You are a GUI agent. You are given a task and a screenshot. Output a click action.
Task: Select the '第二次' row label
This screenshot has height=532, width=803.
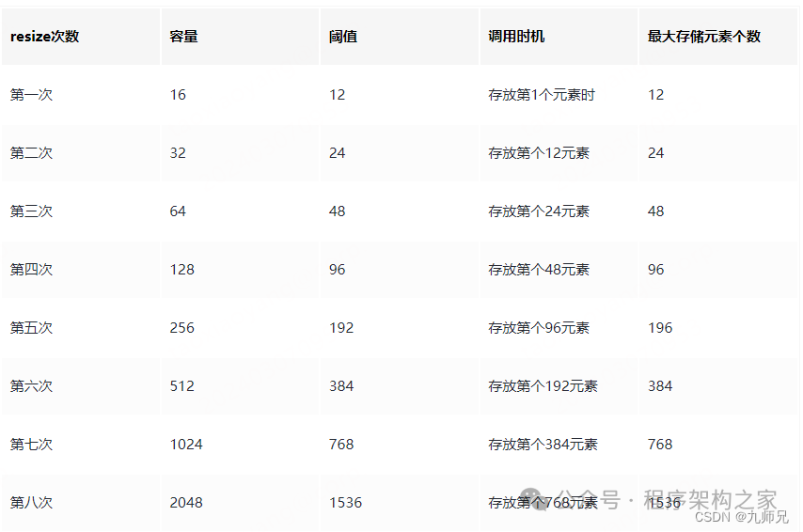click(x=31, y=153)
